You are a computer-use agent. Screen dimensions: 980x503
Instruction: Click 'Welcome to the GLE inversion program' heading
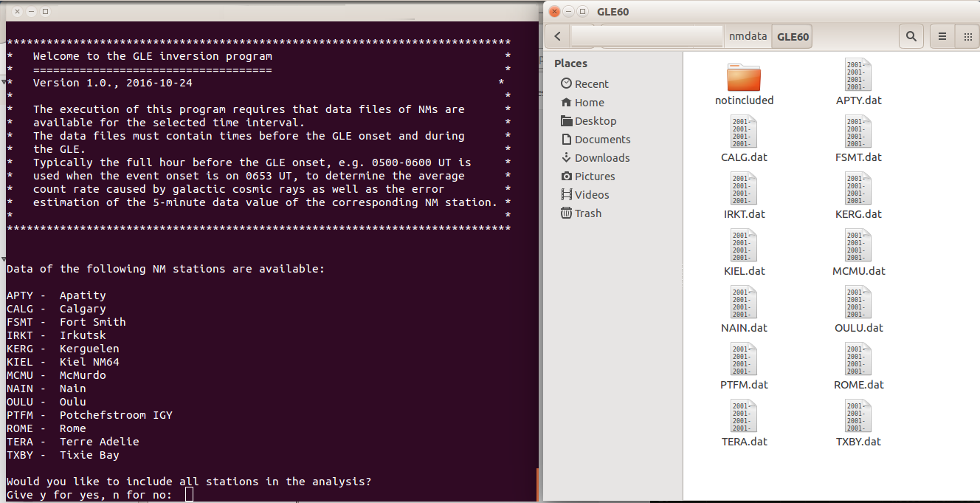click(153, 56)
